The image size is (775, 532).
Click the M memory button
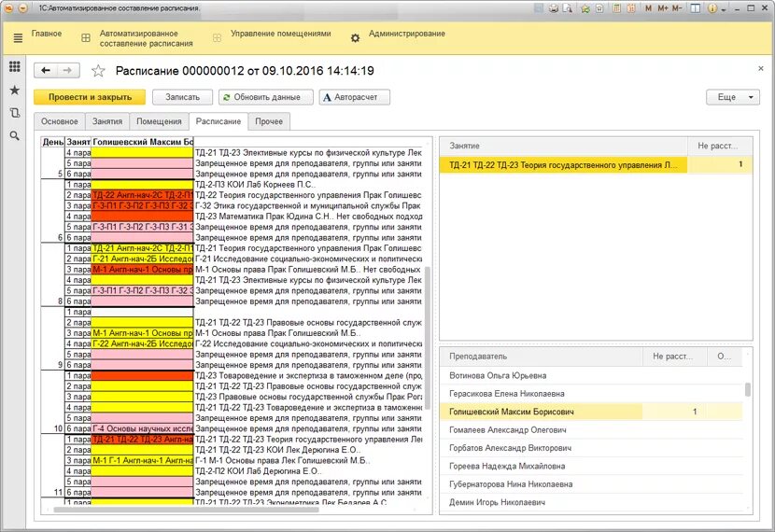pos(648,8)
